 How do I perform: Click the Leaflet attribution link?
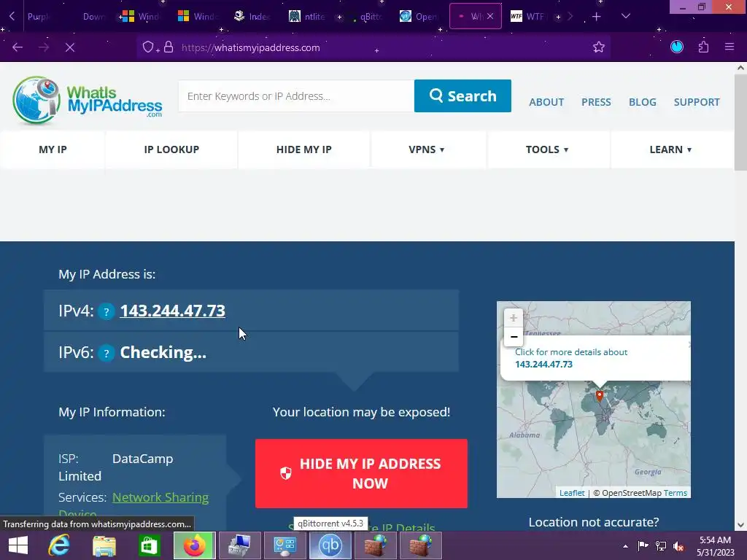572,493
